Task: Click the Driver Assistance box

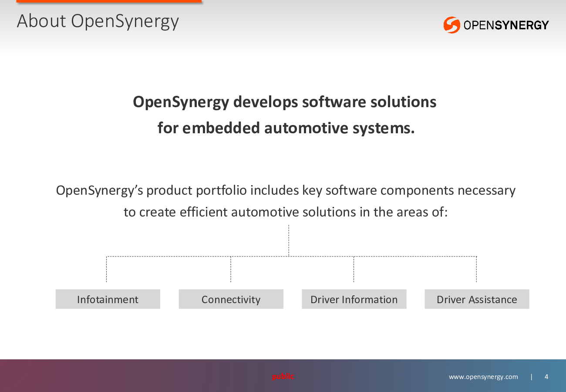Action: click(477, 299)
